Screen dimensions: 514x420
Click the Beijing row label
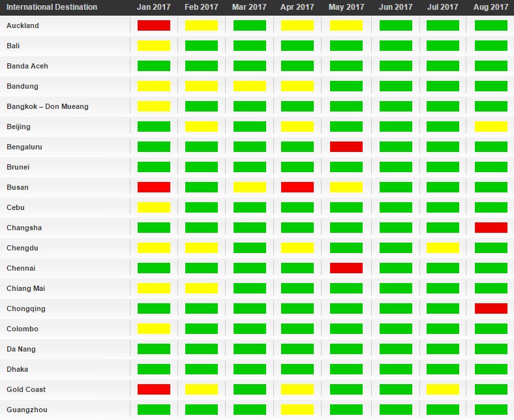pyautogui.click(x=18, y=127)
